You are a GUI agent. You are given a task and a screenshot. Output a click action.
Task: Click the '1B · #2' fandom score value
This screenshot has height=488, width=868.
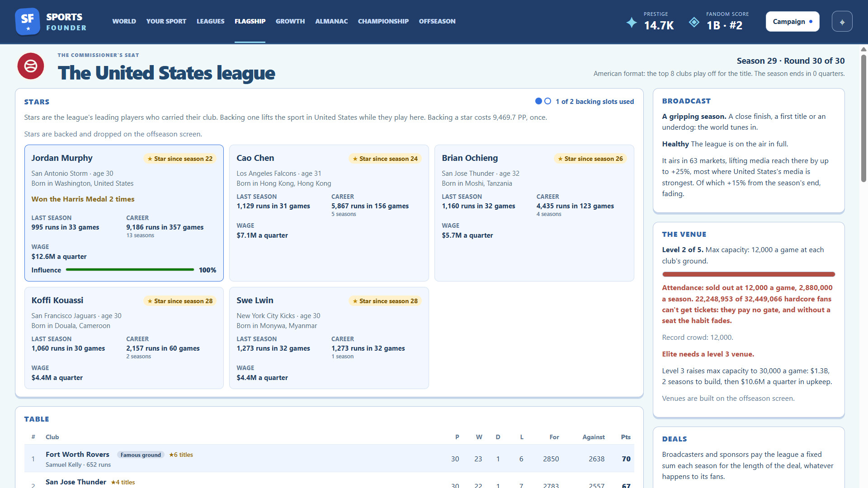coord(724,25)
